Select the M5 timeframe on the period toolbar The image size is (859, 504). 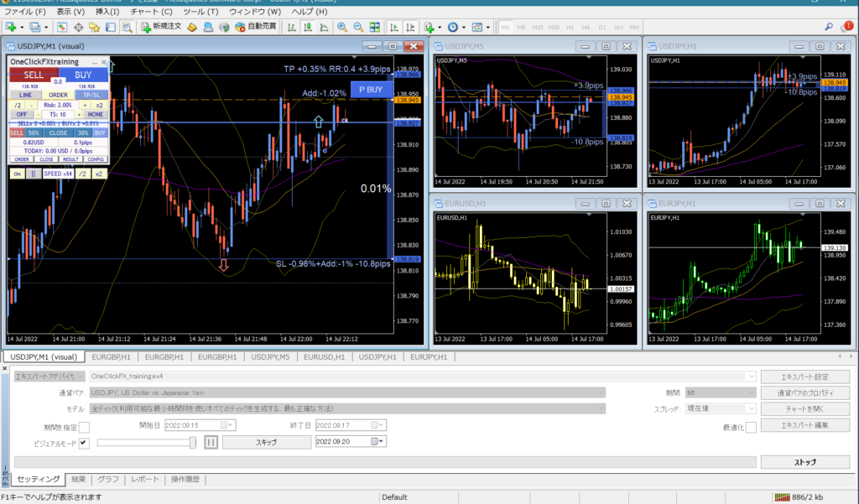(521, 27)
